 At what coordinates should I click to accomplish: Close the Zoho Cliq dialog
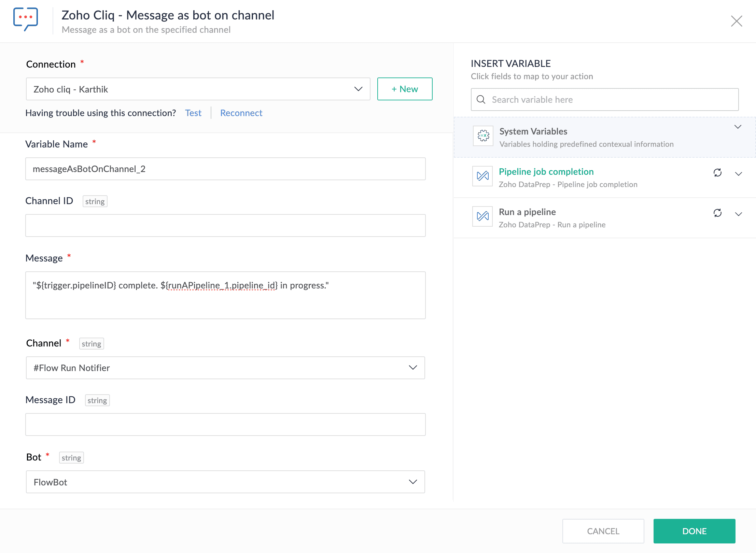[x=737, y=21]
